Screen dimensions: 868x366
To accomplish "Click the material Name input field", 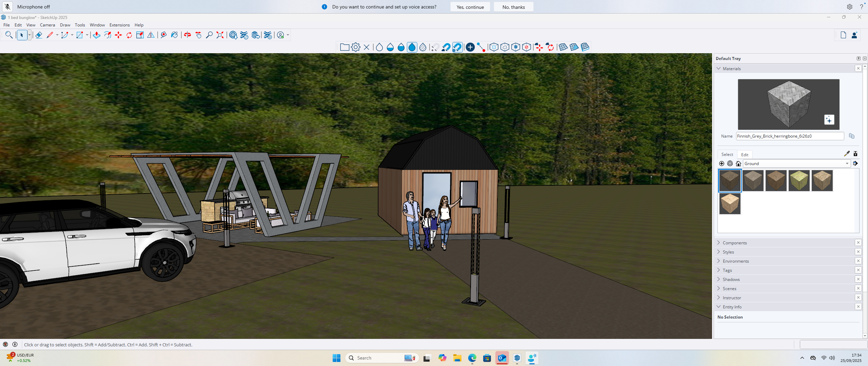I will pos(790,136).
